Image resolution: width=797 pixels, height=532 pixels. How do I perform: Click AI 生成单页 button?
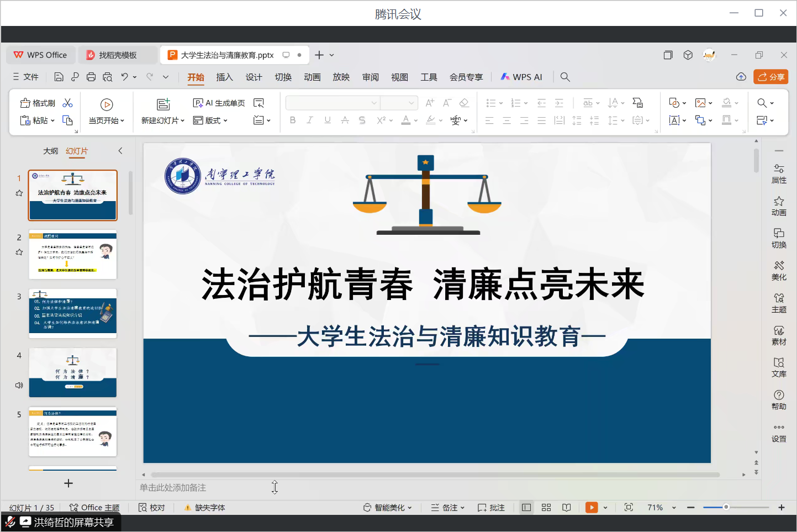point(219,103)
